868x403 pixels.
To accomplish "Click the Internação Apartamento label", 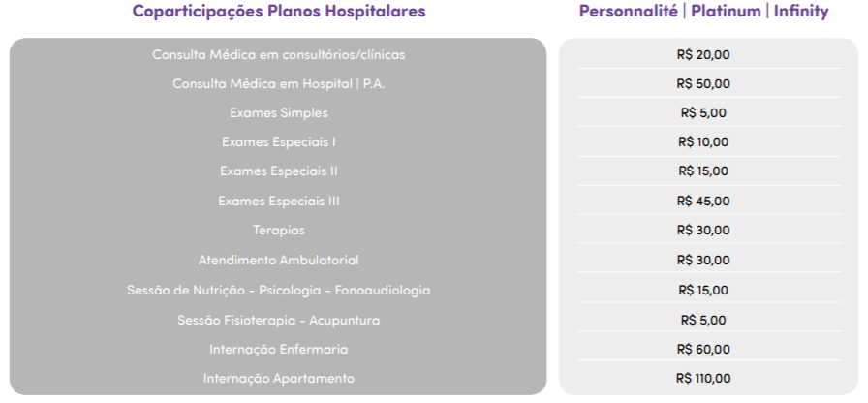I will (x=278, y=378).
